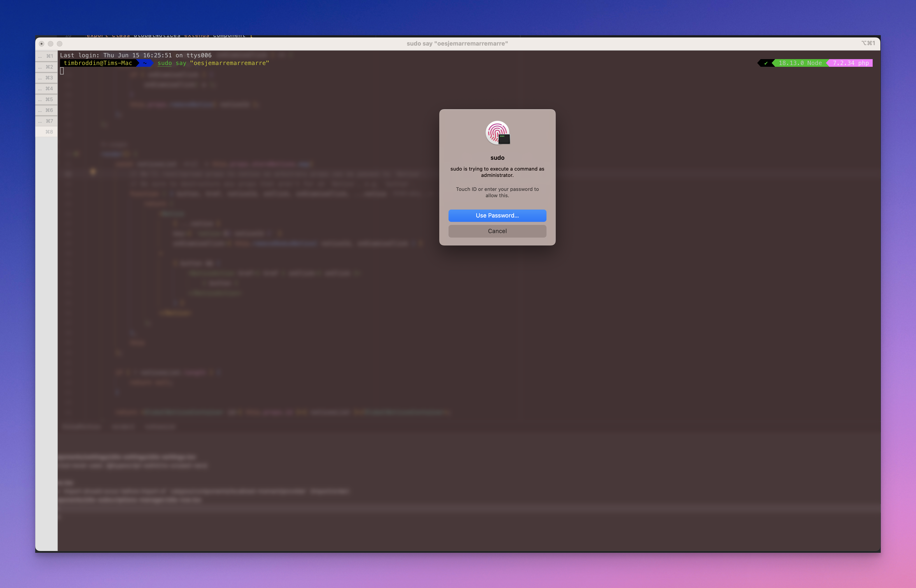Switch to terminal tab ⌘6

(46, 110)
